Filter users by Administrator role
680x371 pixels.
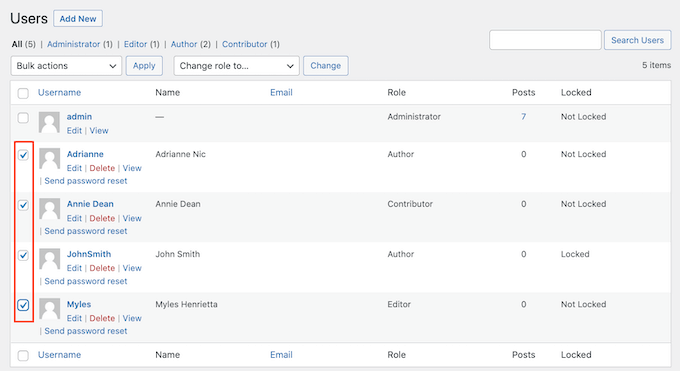[73, 44]
